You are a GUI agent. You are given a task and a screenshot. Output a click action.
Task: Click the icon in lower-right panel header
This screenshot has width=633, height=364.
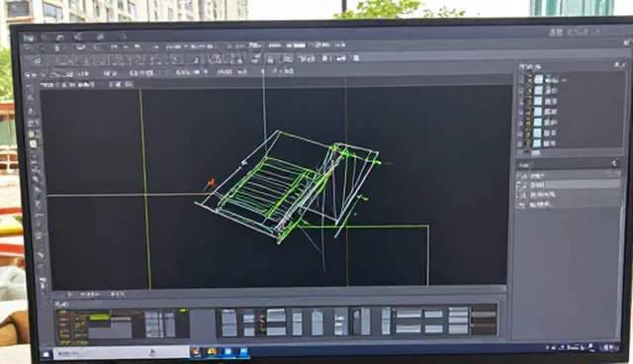[614, 163]
